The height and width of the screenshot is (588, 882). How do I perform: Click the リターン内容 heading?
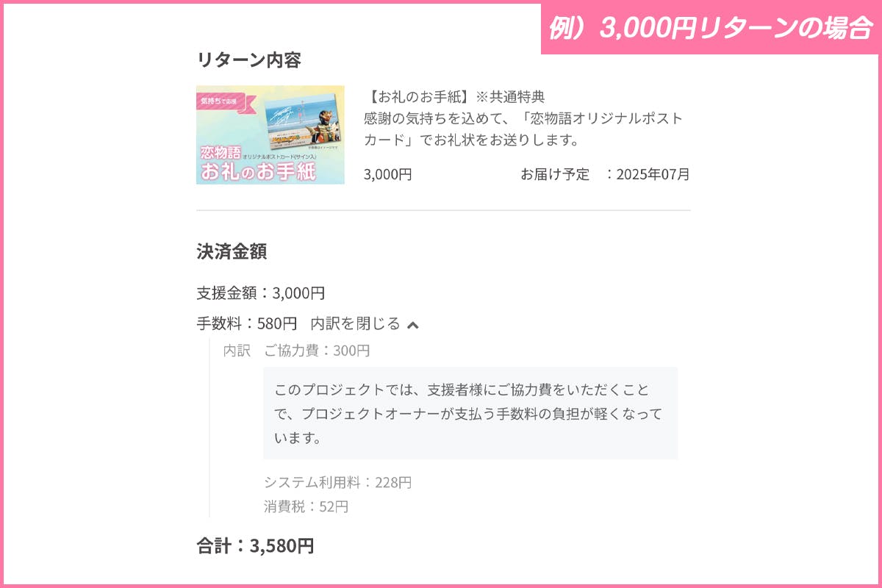(248, 60)
